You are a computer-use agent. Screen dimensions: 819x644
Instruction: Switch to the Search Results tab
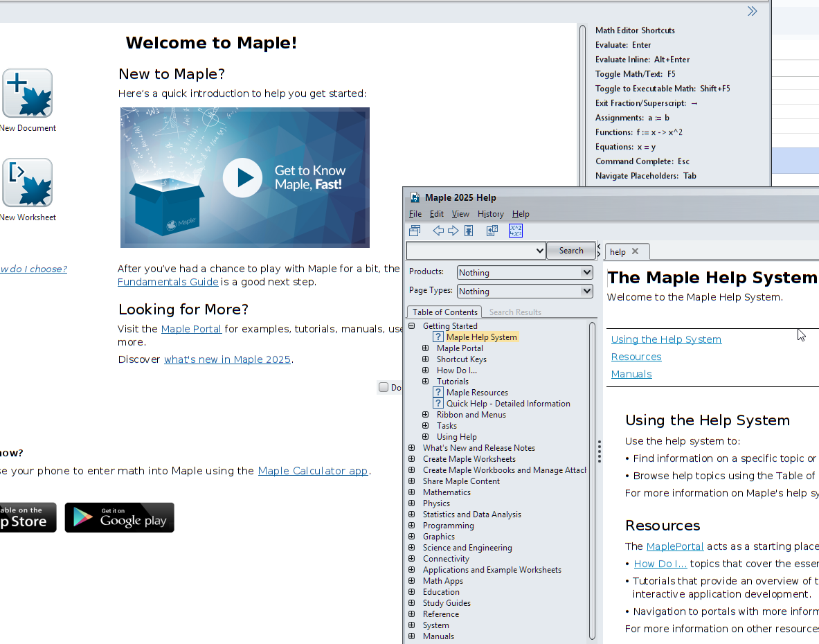coord(515,312)
